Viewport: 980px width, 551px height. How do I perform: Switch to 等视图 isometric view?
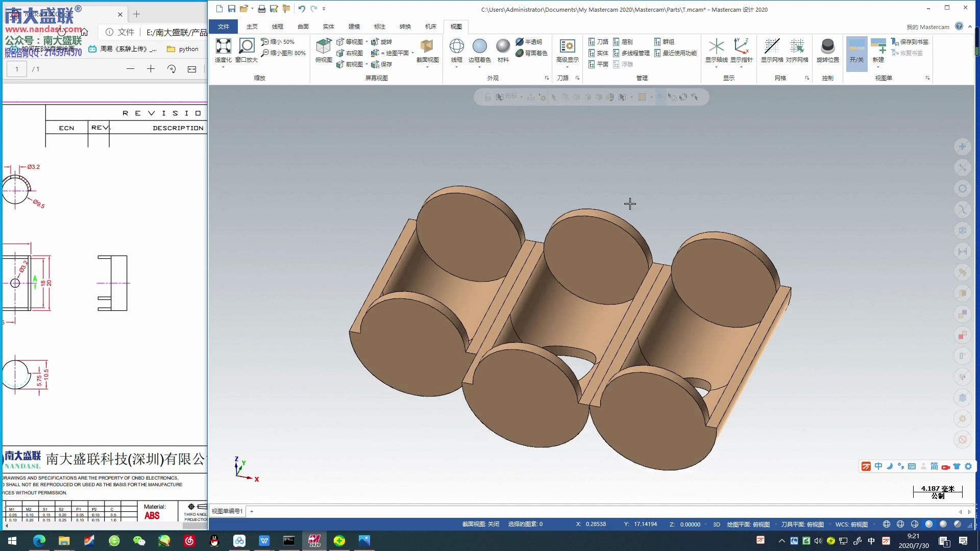coord(350,42)
